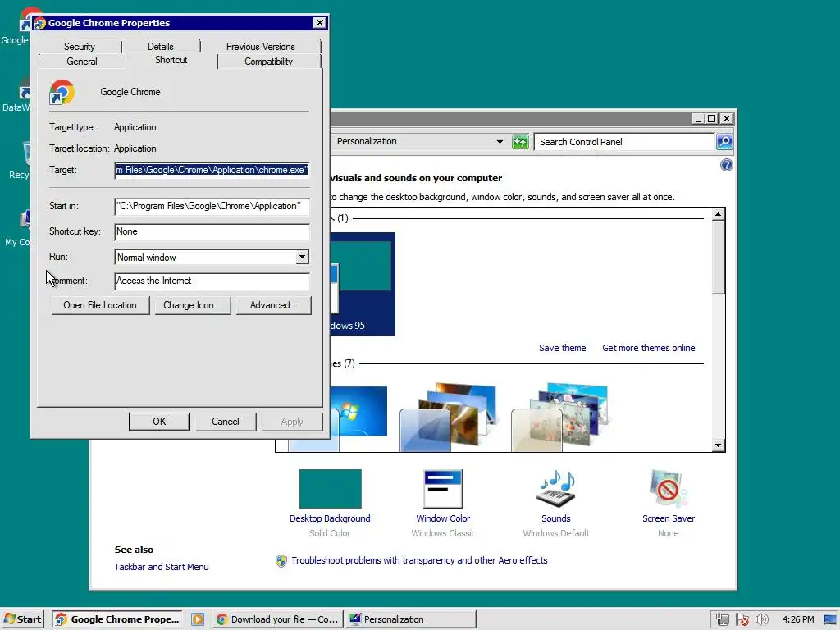Click the action center flag tray icon

point(742,620)
